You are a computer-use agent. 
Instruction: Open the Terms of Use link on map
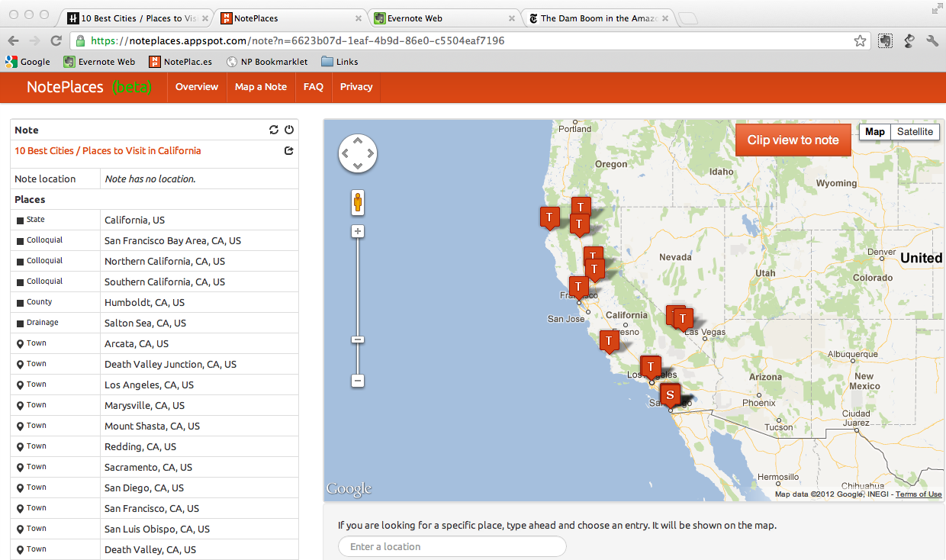(919, 494)
